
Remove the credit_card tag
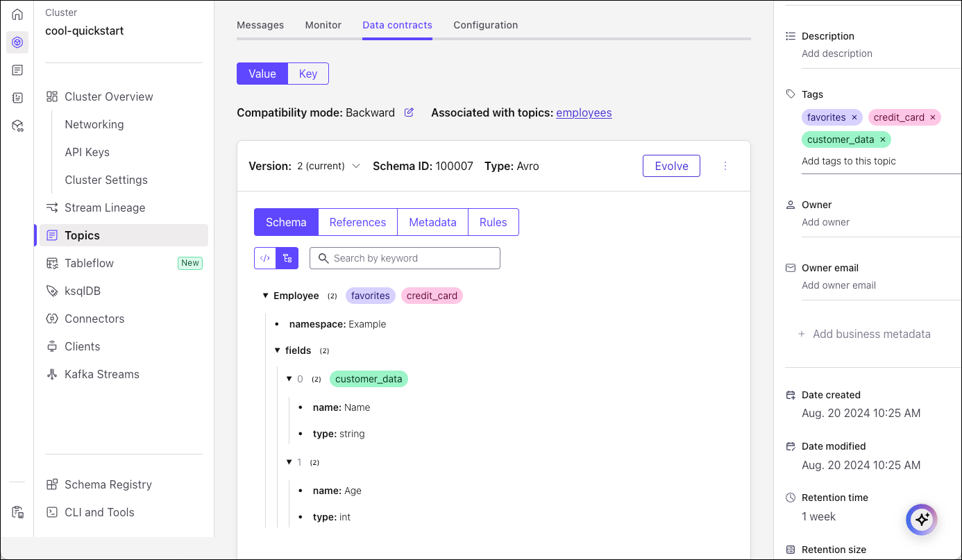pyautogui.click(x=933, y=117)
